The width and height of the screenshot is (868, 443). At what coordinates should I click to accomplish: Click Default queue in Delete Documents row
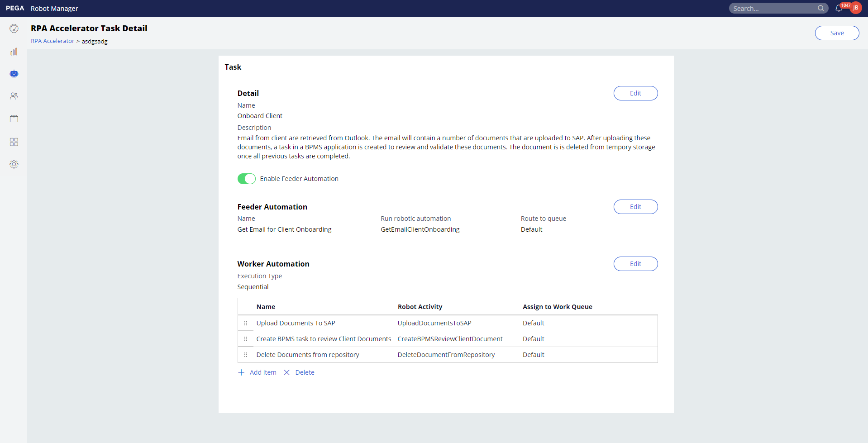[x=534, y=355]
